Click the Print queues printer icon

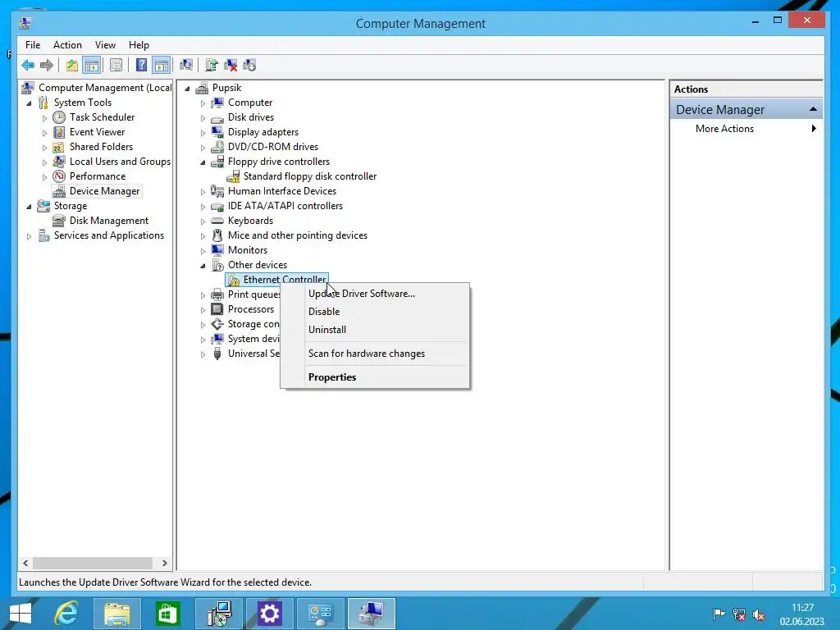point(217,294)
